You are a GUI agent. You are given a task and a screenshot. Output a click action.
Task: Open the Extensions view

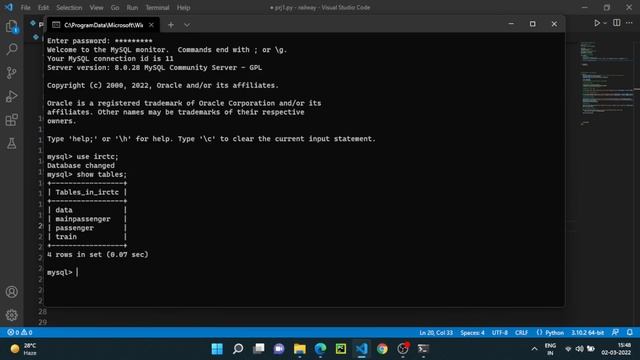point(12,120)
